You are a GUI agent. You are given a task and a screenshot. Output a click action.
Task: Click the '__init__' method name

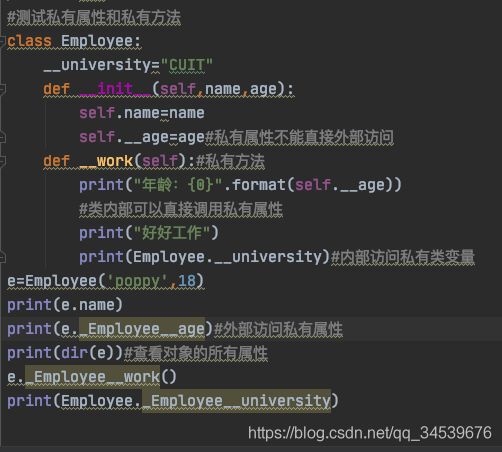click(115, 89)
